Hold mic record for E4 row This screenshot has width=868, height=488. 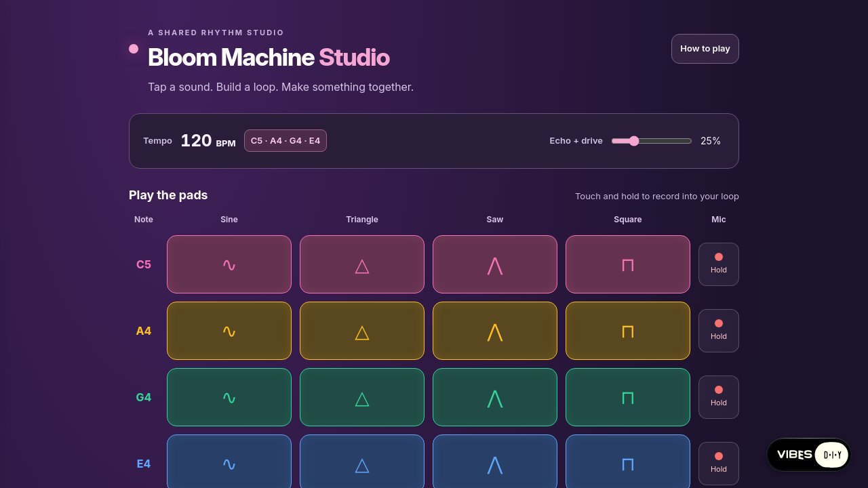(719, 464)
